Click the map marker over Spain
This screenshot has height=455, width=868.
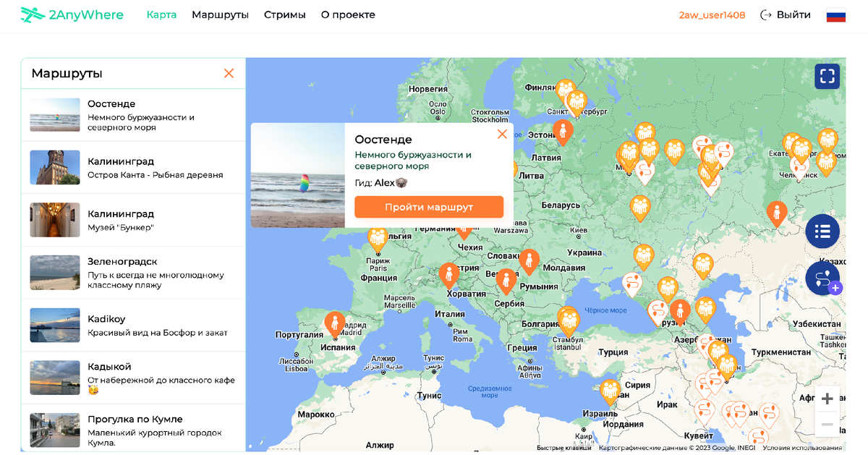334,324
